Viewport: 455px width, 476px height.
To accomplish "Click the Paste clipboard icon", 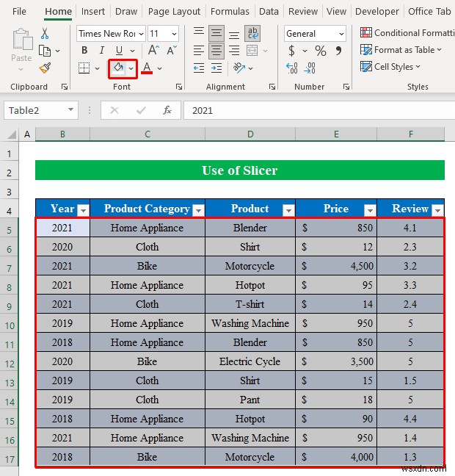I will pyautogui.click(x=22, y=39).
